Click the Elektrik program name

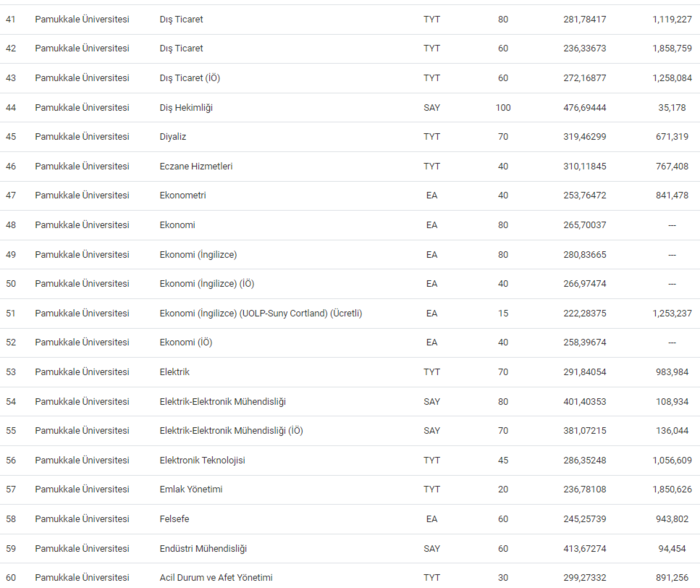(x=174, y=372)
